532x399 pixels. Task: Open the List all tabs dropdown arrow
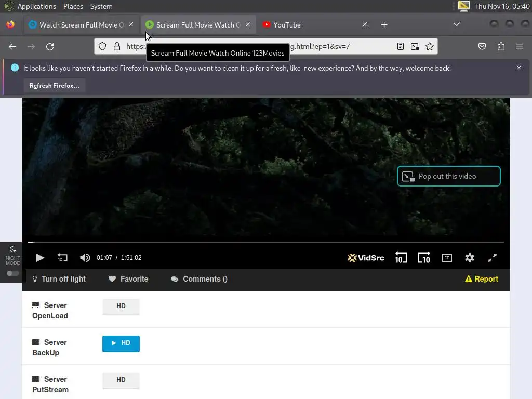pyautogui.click(x=457, y=24)
